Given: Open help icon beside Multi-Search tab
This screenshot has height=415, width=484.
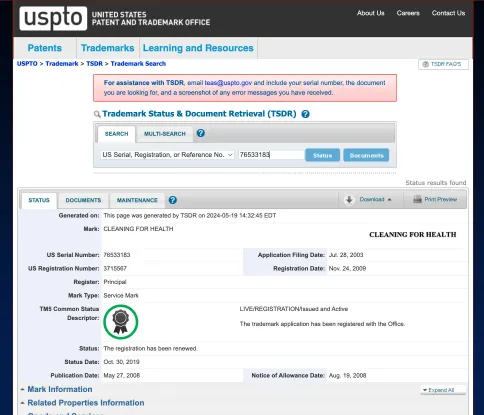Looking at the screenshot, I should pyautogui.click(x=201, y=133).
